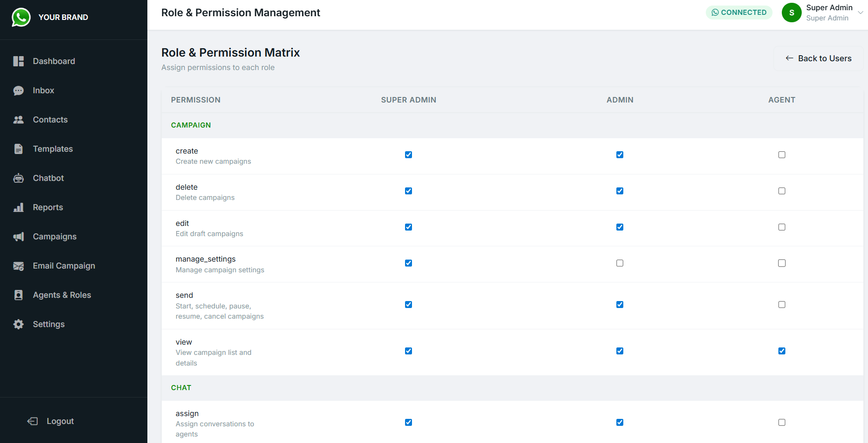The width and height of the screenshot is (868, 443).
Task: Click the left arrow icon in Back to Users
Action: (789, 58)
